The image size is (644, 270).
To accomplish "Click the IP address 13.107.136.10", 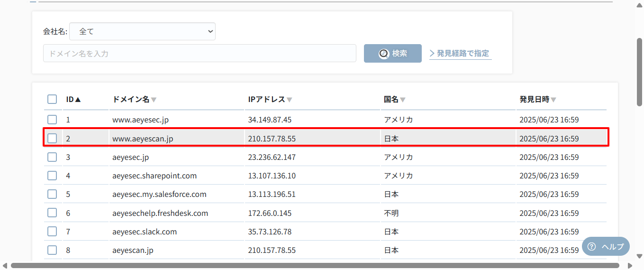I will [272, 176].
